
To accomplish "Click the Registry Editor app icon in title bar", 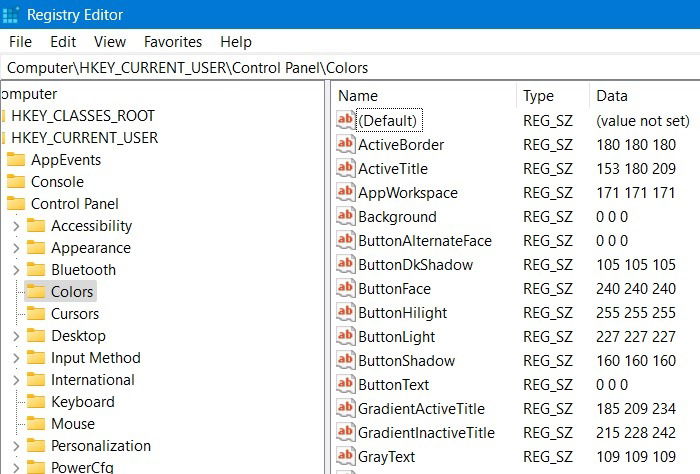I will (9, 15).
